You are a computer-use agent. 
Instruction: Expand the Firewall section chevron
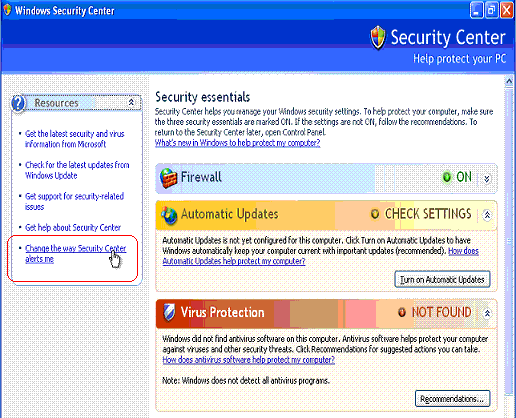point(487,179)
